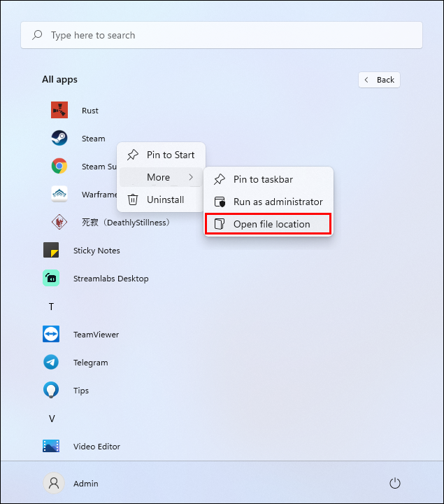
Task: Click the Sticky Notes label
Action: pos(96,251)
